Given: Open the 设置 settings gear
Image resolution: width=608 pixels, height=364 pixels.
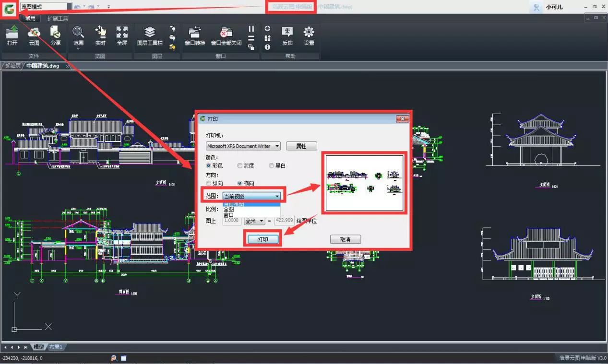Looking at the screenshot, I should point(309,35).
